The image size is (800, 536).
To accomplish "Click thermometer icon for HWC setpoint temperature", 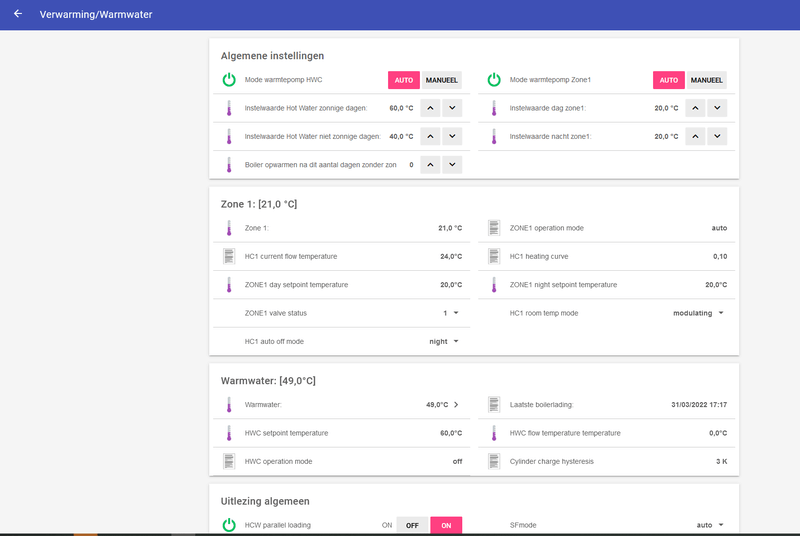I will (229, 433).
